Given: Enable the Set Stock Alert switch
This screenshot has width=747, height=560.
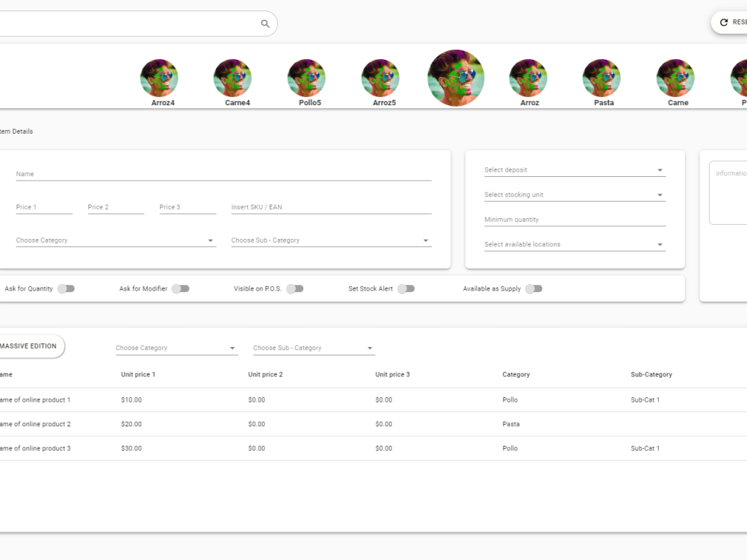Looking at the screenshot, I should [406, 288].
